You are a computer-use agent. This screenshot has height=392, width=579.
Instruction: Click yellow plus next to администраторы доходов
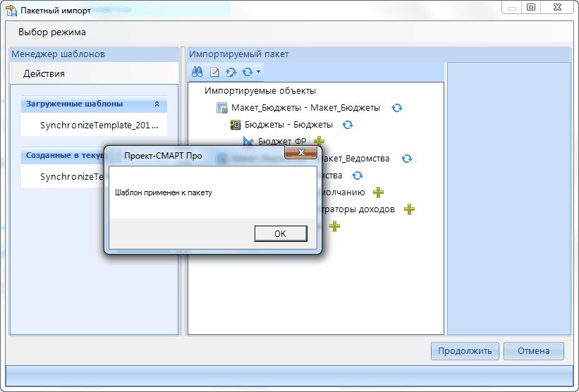[409, 209]
